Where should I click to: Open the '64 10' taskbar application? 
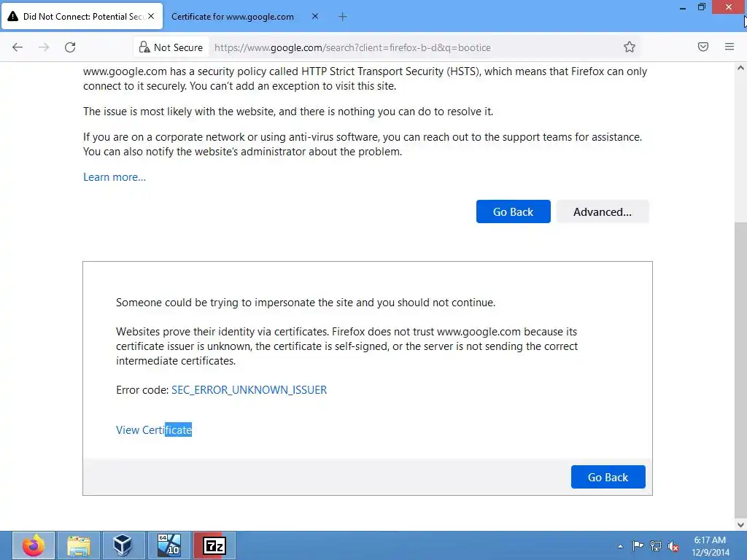point(169,545)
